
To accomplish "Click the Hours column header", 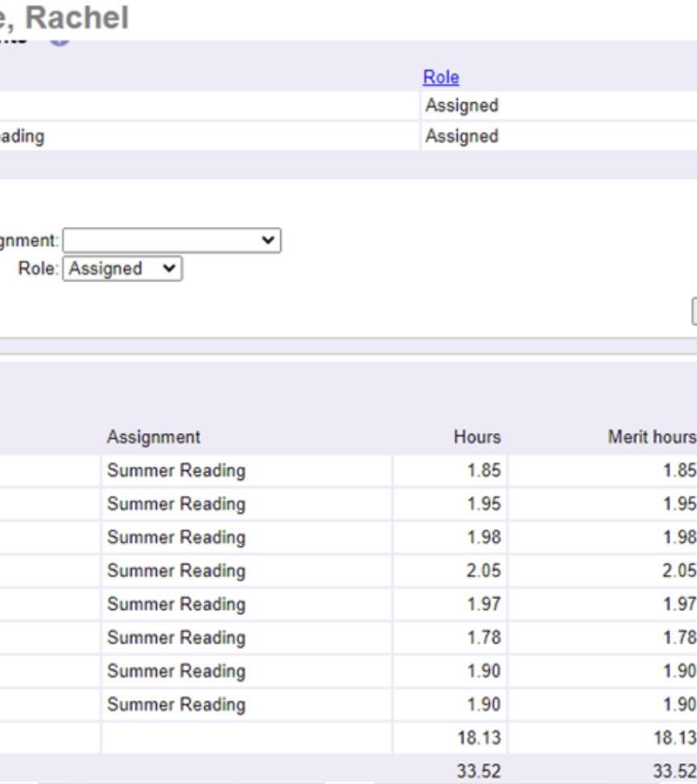I will (x=476, y=437).
